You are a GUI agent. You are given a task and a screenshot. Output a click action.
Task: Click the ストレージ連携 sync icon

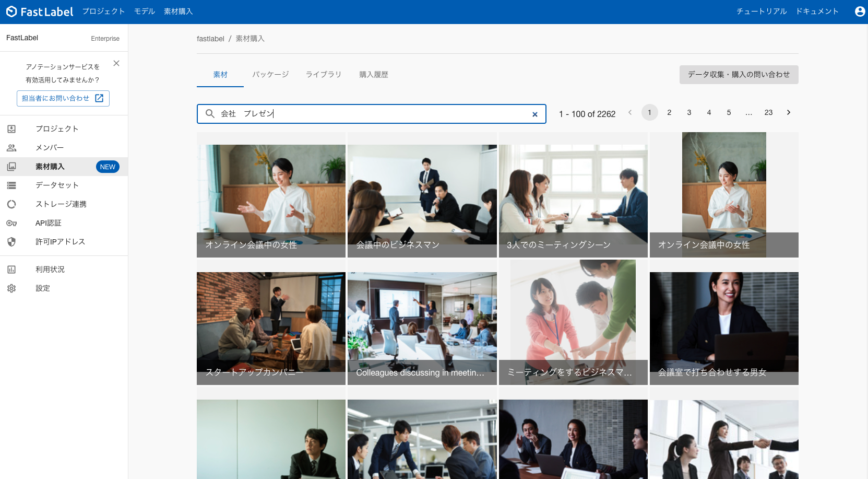[11, 204]
